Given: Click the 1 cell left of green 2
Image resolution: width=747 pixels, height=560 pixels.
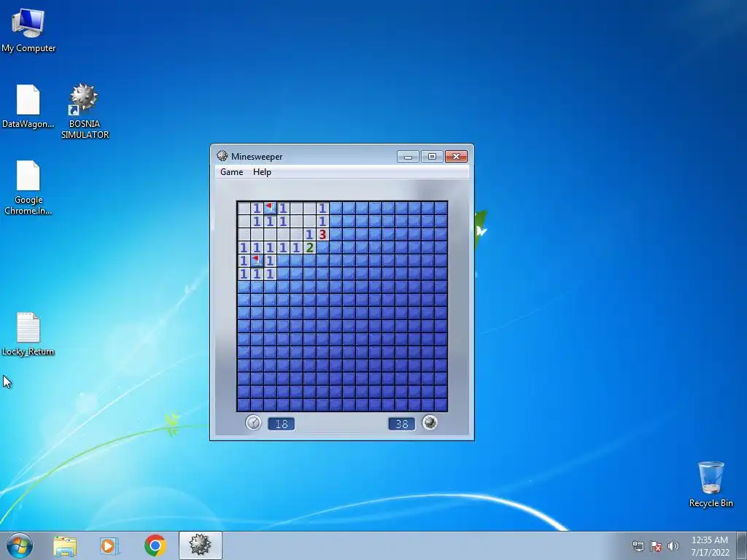Looking at the screenshot, I should point(296,248).
